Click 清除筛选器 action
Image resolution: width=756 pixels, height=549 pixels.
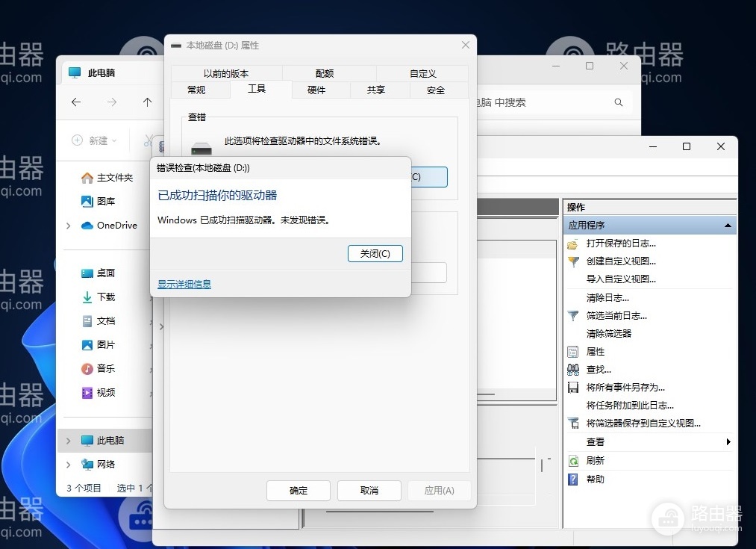pos(609,333)
